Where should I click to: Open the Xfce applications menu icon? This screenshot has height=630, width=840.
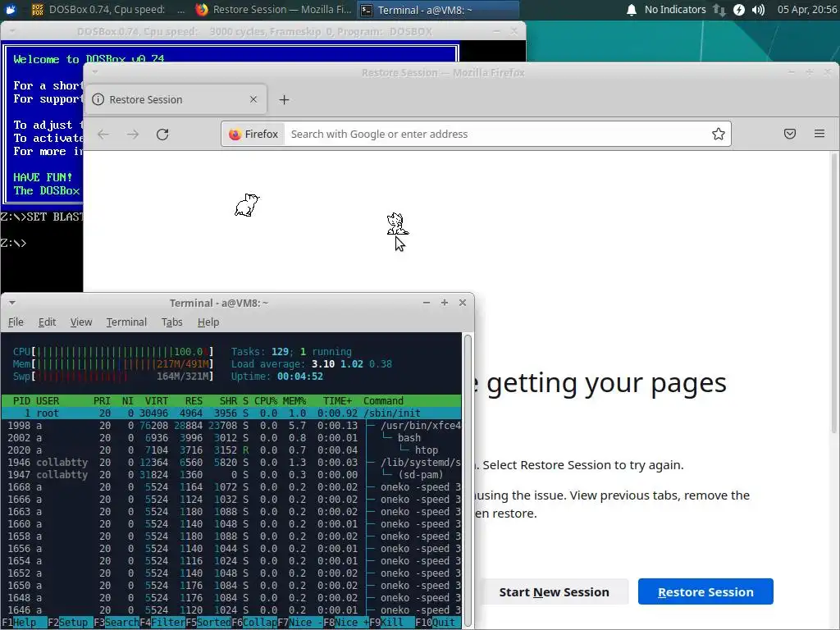point(11,9)
